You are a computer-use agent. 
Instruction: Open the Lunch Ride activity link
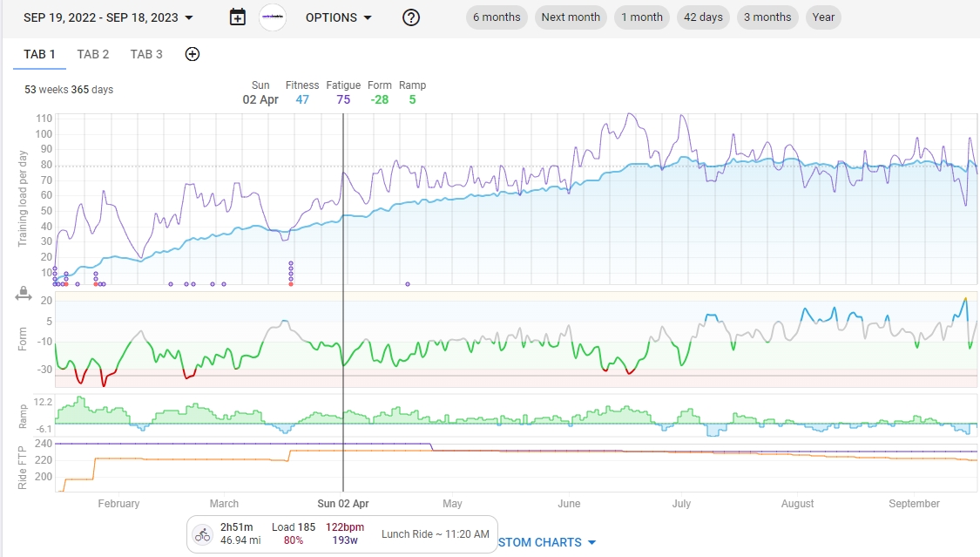click(x=435, y=533)
